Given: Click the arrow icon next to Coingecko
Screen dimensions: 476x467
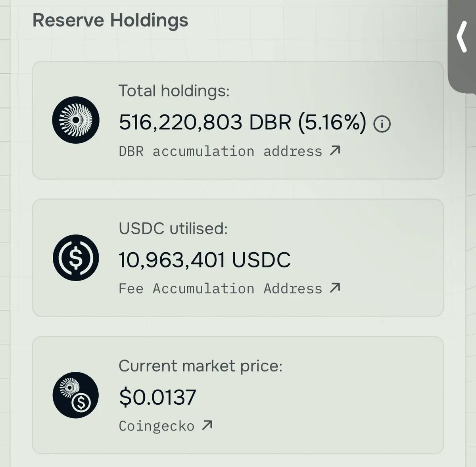Looking at the screenshot, I should click(x=207, y=425).
